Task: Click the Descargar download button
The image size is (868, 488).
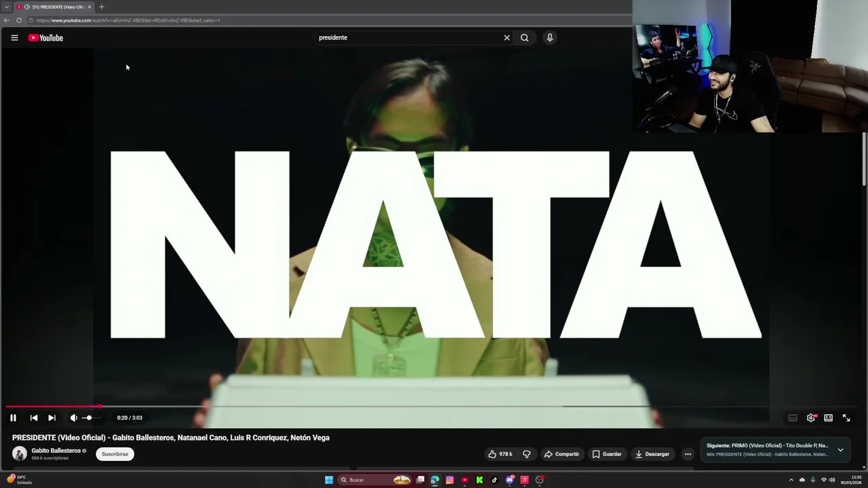Action: 652,454
